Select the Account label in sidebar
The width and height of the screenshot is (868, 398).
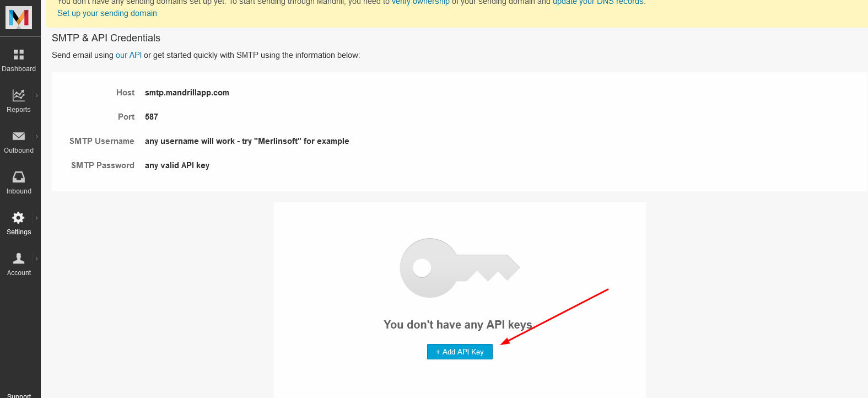point(19,273)
